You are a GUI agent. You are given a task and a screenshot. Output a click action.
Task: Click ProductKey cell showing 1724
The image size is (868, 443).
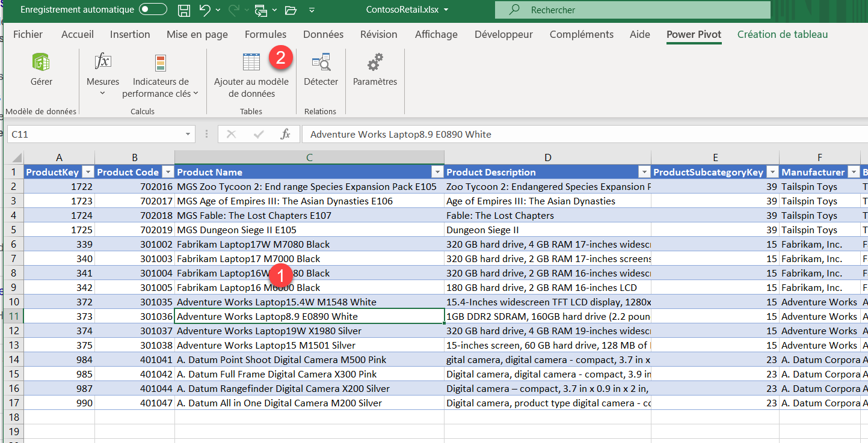click(59, 215)
